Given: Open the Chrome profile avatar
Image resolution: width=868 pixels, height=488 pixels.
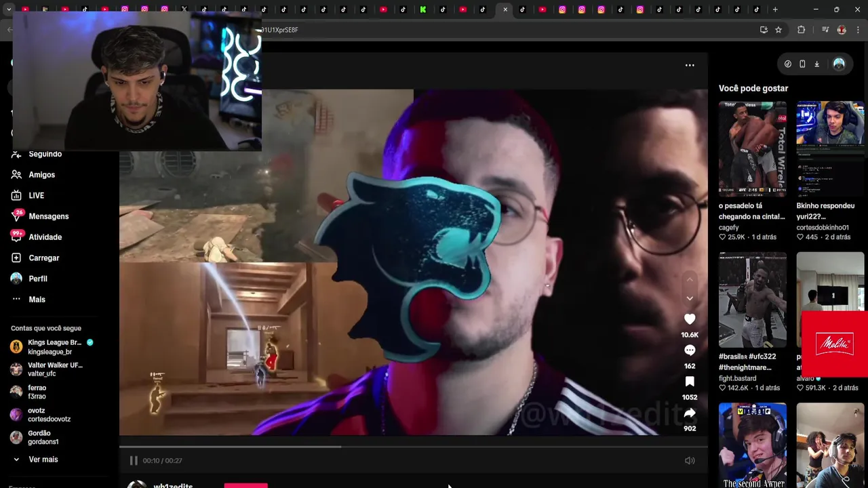Looking at the screenshot, I should coord(842,30).
